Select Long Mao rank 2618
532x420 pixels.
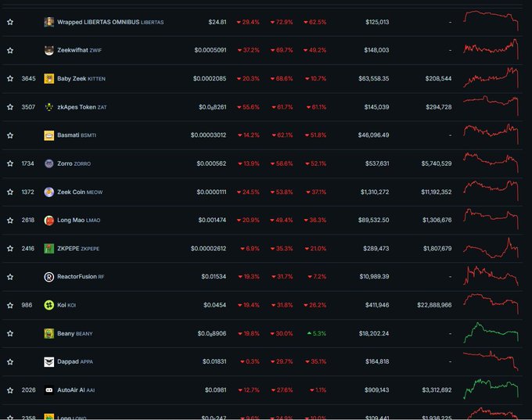pos(28,221)
